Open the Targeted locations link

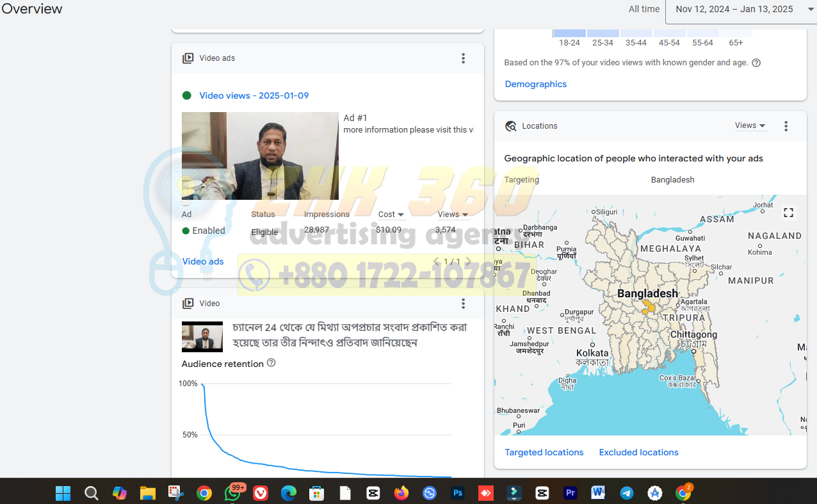[544, 452]
